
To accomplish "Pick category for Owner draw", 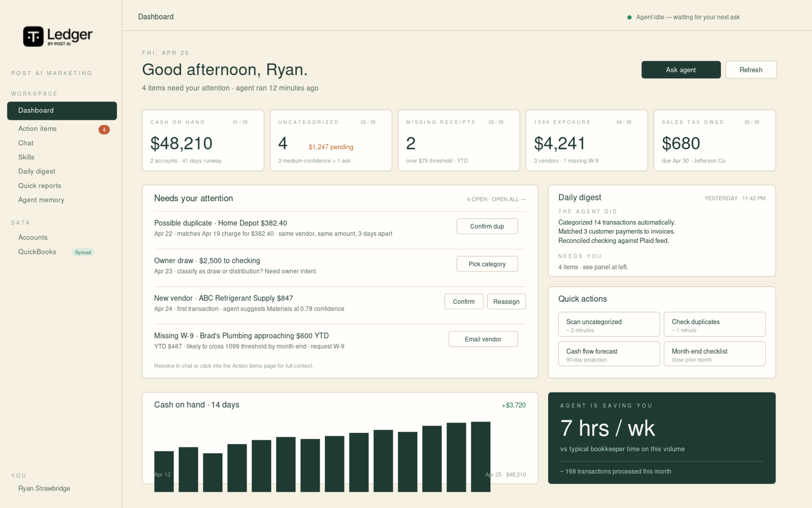I will click(x=487, y=264).
